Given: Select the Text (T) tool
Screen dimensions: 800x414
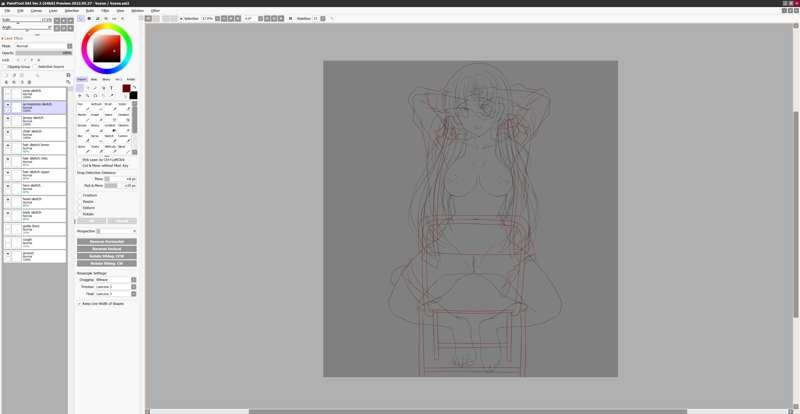Looking at the screenshot, I should coord(111,88).
